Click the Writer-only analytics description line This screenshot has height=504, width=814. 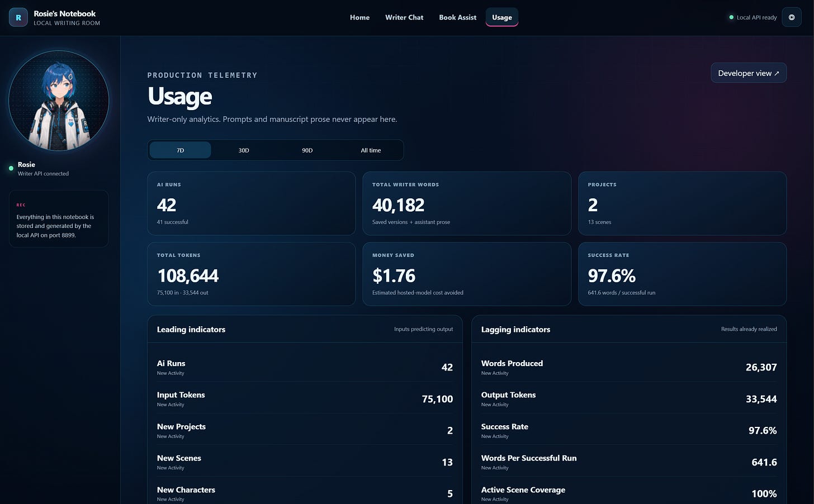coord(272,119)
